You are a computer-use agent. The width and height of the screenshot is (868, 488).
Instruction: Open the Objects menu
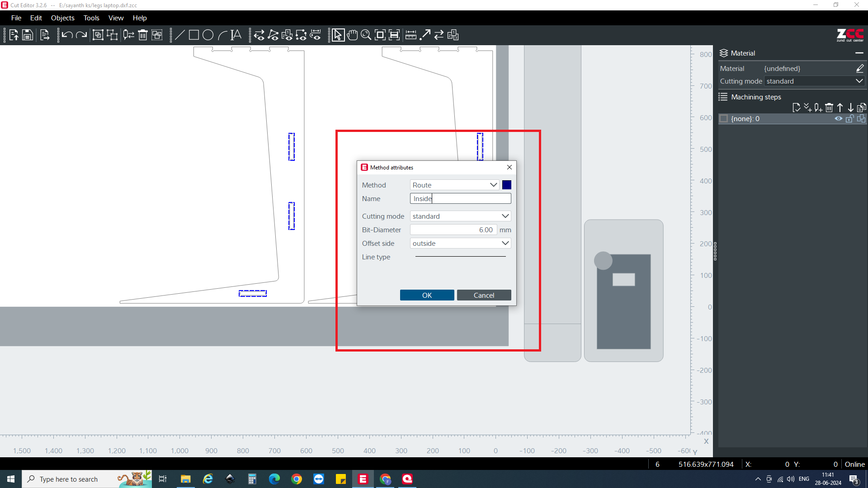tap(62, 18)
